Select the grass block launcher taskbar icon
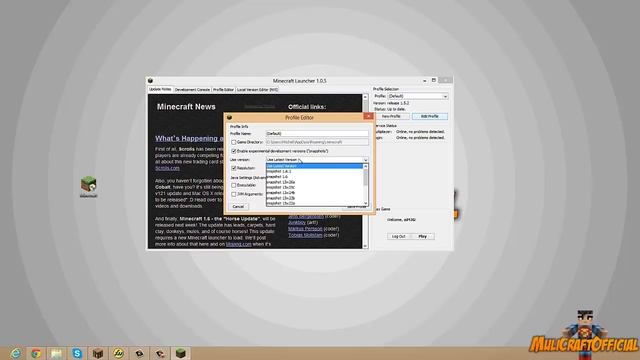This screenshot has height=360, width=640. (x=180, y=353)
